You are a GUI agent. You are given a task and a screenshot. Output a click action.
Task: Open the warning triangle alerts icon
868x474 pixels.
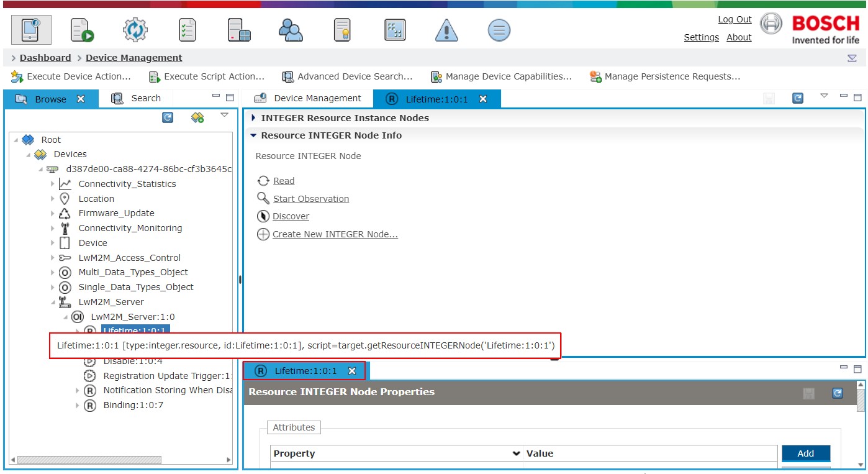446,30
